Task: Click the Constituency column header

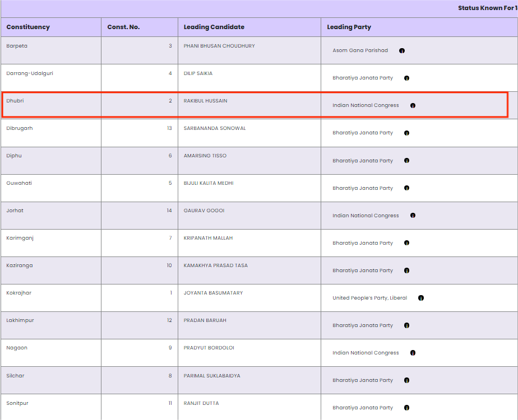Action: coord(28,27)
